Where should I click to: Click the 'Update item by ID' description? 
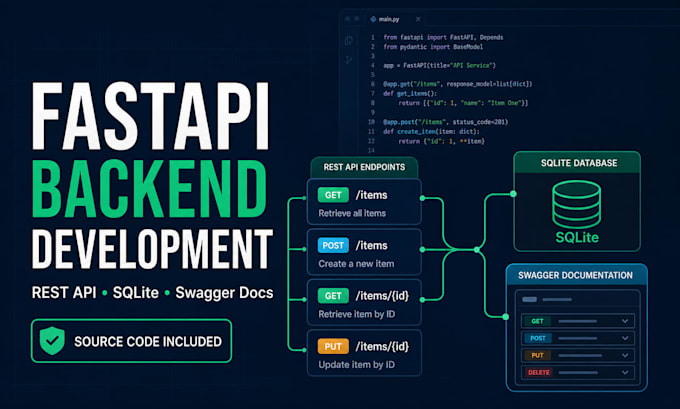tap(356, 365)
